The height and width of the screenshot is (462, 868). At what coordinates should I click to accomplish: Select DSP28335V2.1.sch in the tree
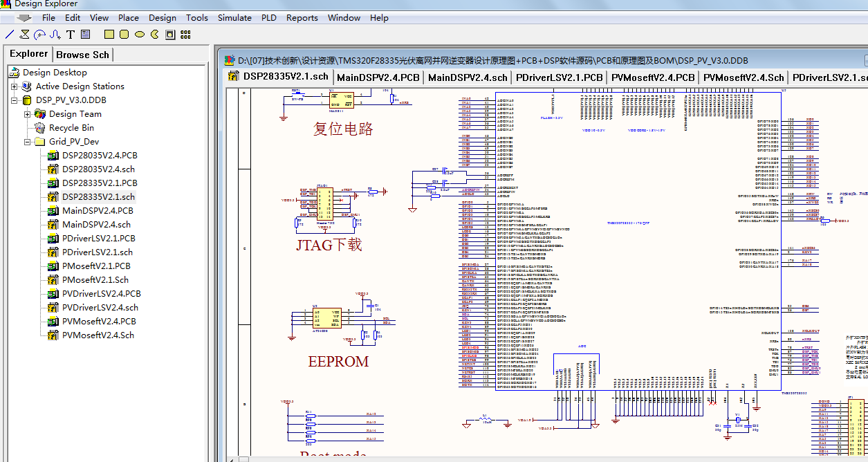click(x=98, y=197)
